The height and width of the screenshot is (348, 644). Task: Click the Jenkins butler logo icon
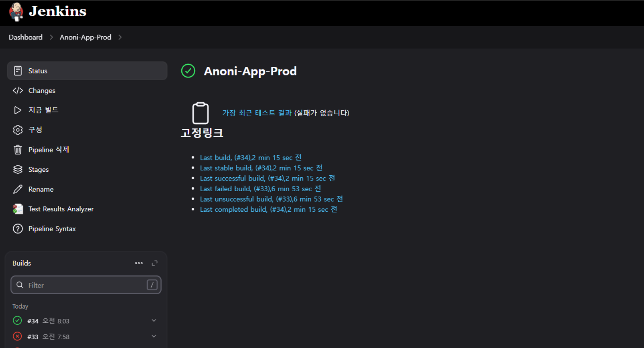16,11
